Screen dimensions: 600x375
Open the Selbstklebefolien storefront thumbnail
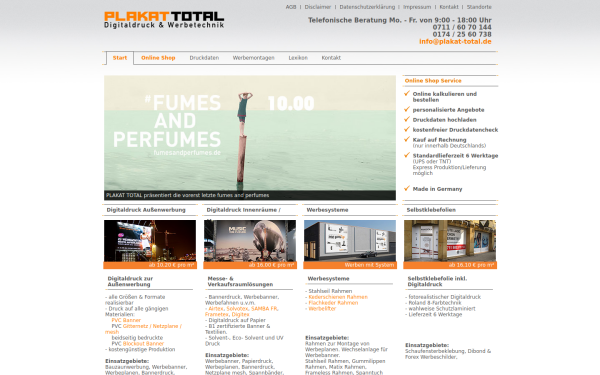click(x=450, y=241)
